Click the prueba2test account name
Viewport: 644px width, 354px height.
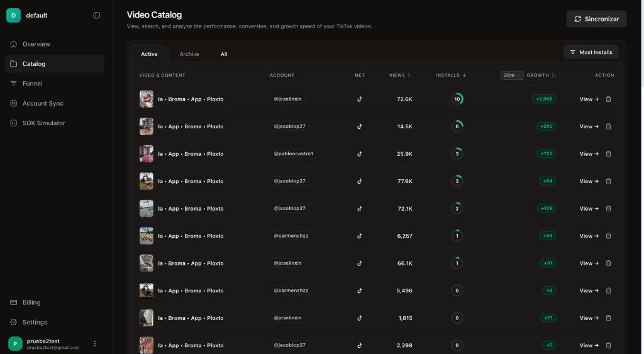point(43,341)
